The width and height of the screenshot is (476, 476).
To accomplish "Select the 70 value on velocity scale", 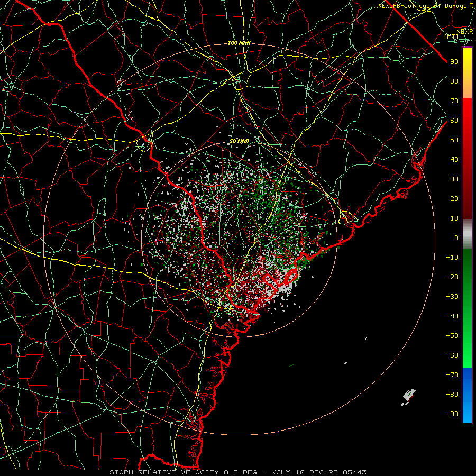I will (454, 101).
